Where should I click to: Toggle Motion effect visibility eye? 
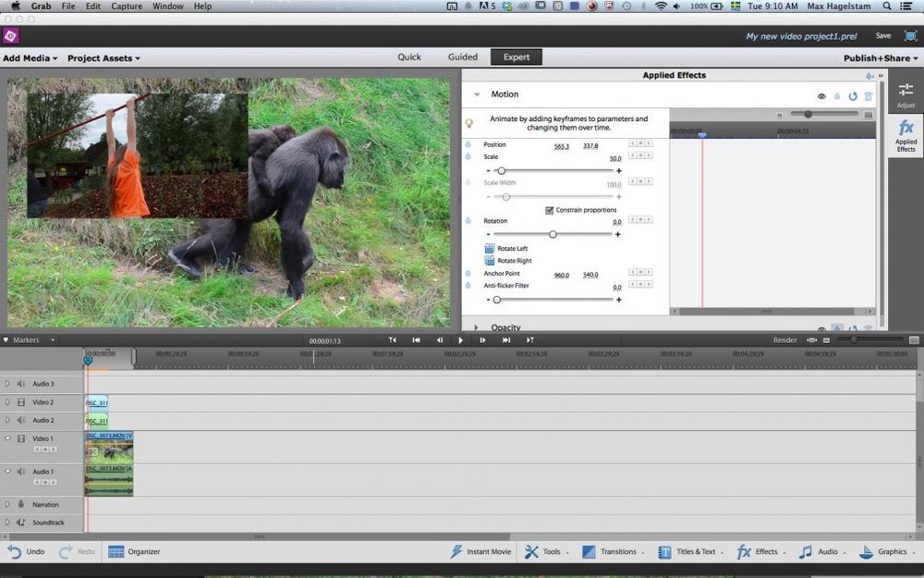point(821,95)
